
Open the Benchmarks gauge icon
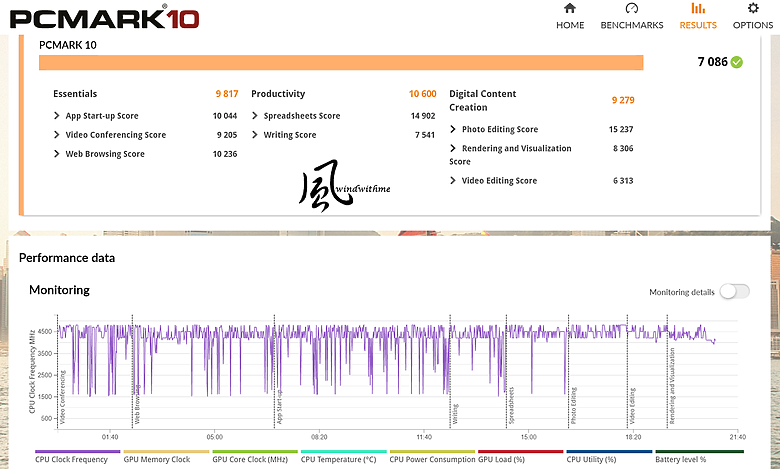coord(631,8)
